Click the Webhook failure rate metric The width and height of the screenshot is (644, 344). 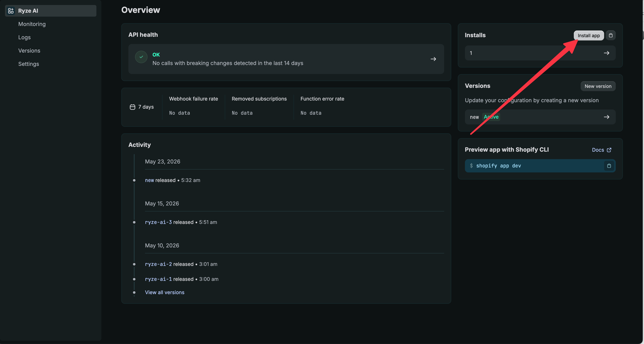[193, 106]
